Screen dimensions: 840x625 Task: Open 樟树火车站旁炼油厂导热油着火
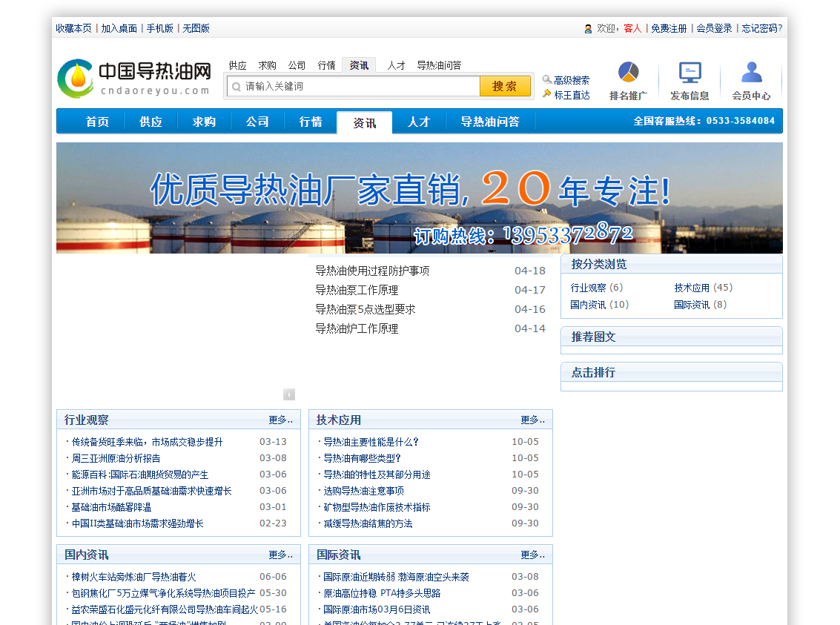point(134,577)
